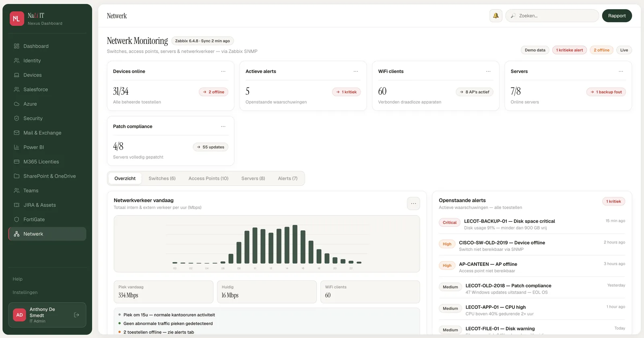Click the 1 backup fout pill
Image resolution: width=644 pixels, height=338 pixels.
point(606,92)
